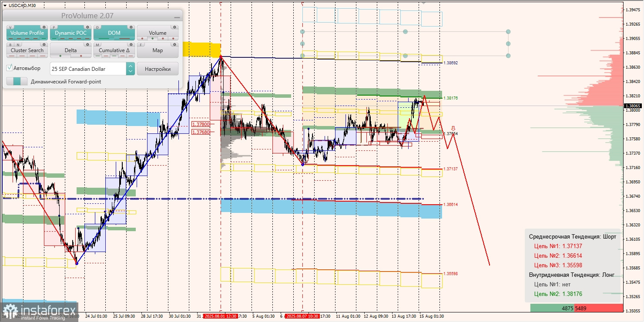This screenshot has width=644, height=322.
Task: Click 'Цель №3: 1.35598' in the info box
Action: coord(558,265)
